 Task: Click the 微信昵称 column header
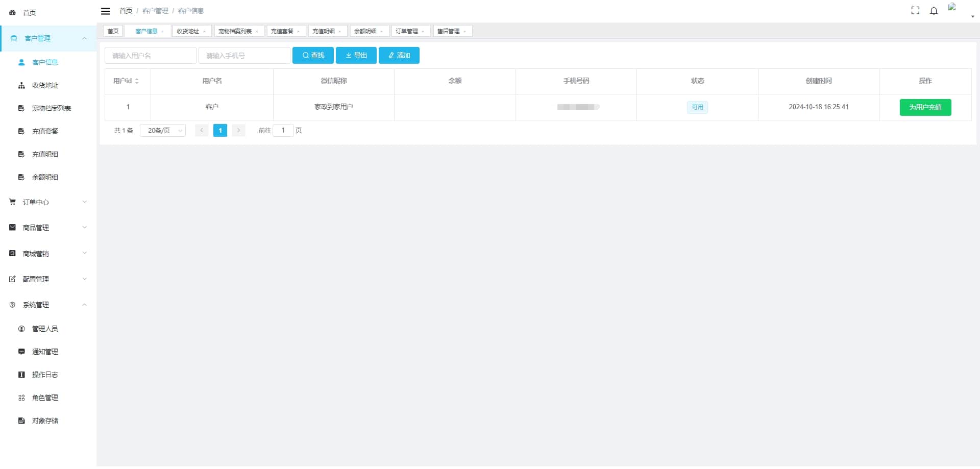334,81
